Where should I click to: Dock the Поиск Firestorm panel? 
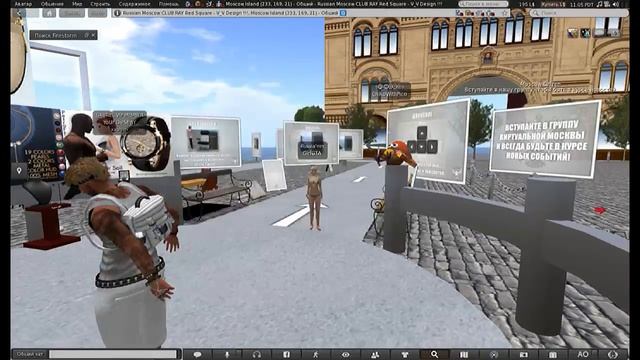click(86, 36)
